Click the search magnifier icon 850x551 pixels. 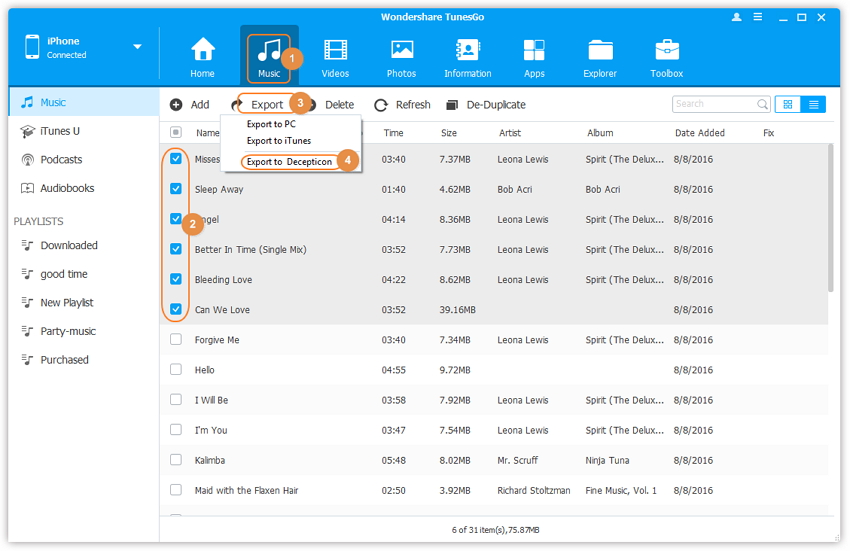pyautogui.click(x=762, y=104)
